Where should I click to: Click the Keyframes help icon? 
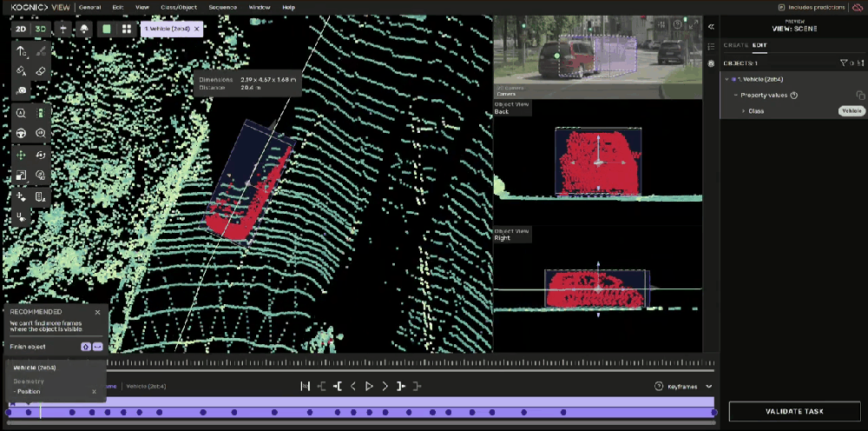(x=658, y=387)
